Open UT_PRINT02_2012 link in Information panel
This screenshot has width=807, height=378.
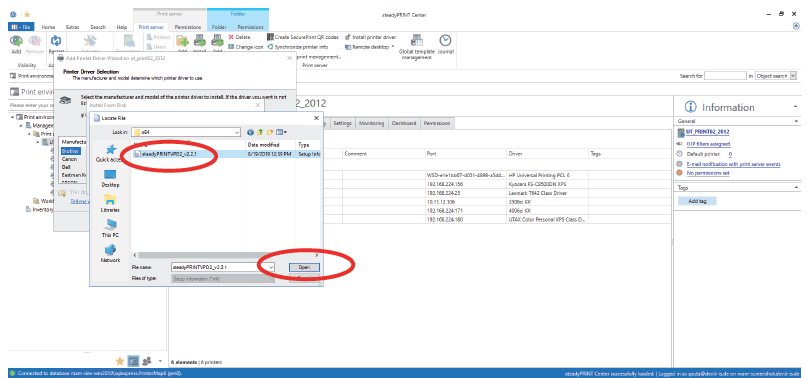(708, 132)
